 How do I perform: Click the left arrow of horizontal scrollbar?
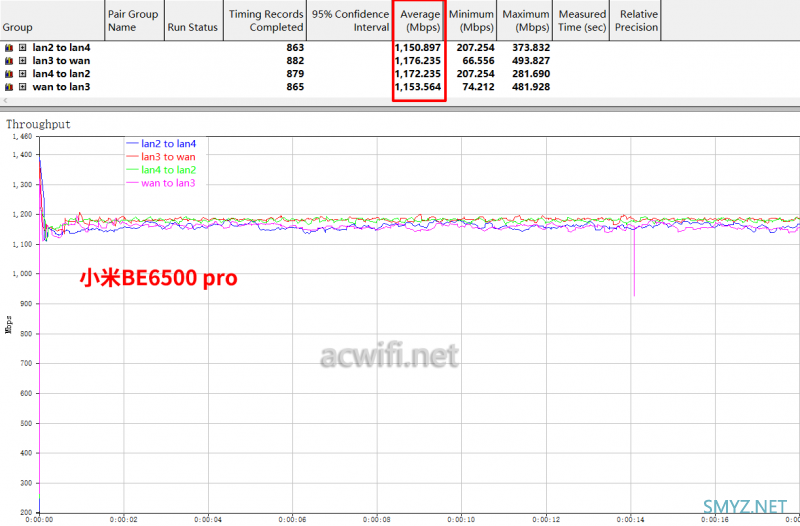click(x=5, y=100)
